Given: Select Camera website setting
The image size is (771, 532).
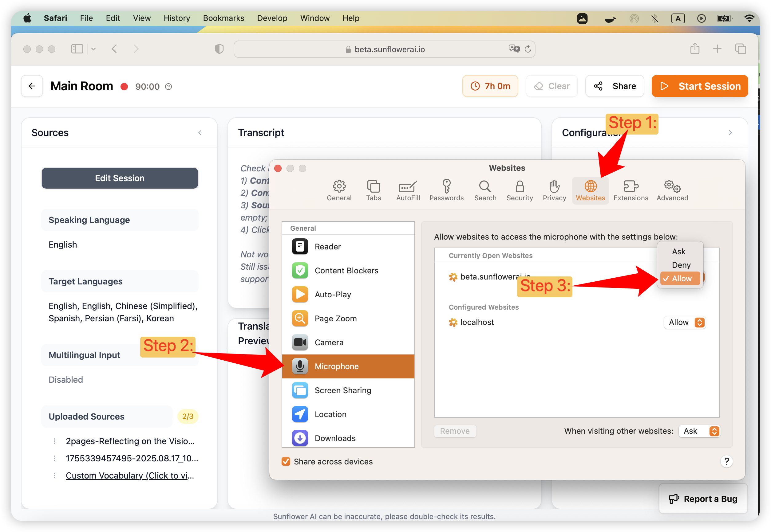Looking at the screenshot, I should click(x=348, y=342).
